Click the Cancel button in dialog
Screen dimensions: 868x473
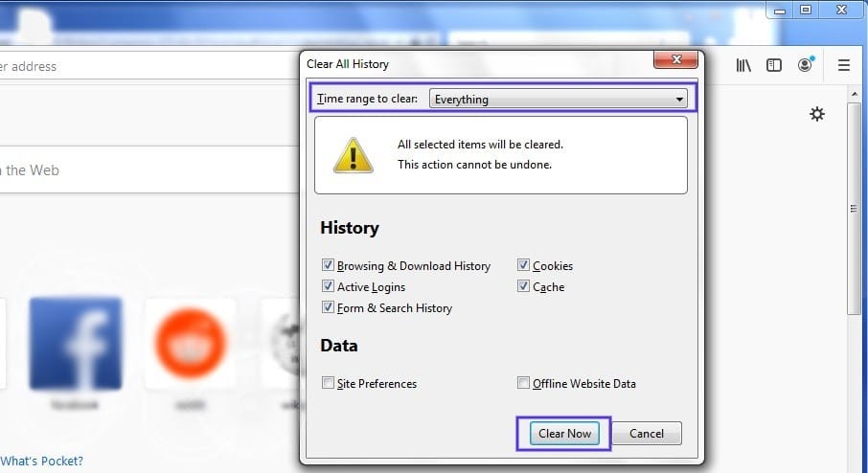647,434
